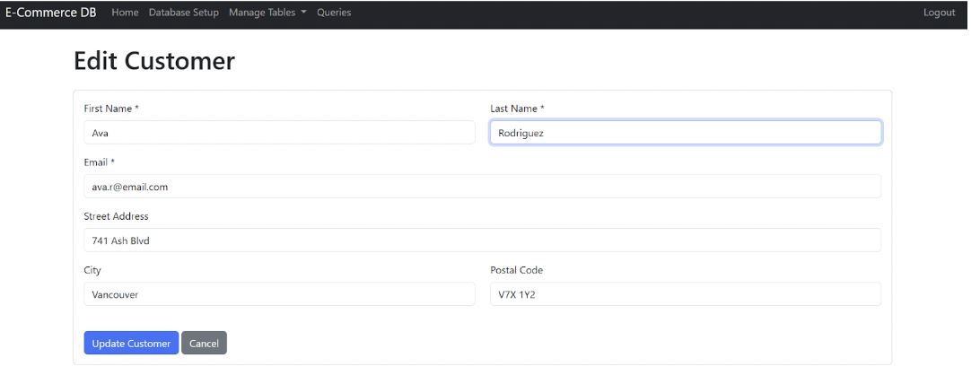Log out using the Logout link
Image resolution: width=980 pixels, height=384 pixels.
[x=939, y=13]
